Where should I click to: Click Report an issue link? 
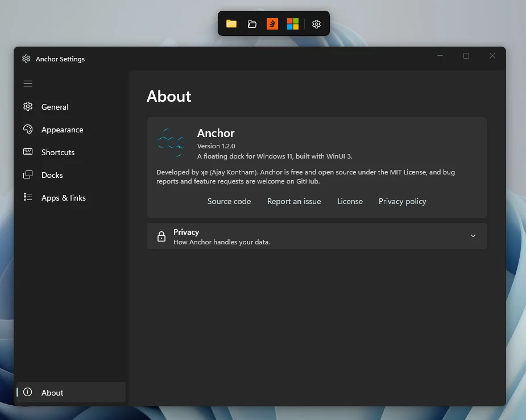294,201
